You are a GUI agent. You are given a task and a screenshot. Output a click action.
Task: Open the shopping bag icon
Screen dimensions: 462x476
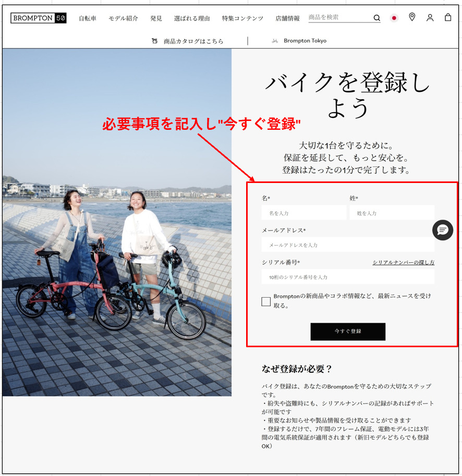click(447, 17)
